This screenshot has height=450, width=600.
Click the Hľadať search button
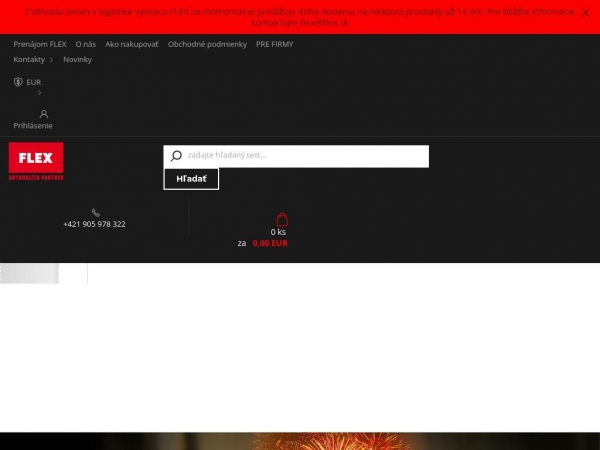191,179
